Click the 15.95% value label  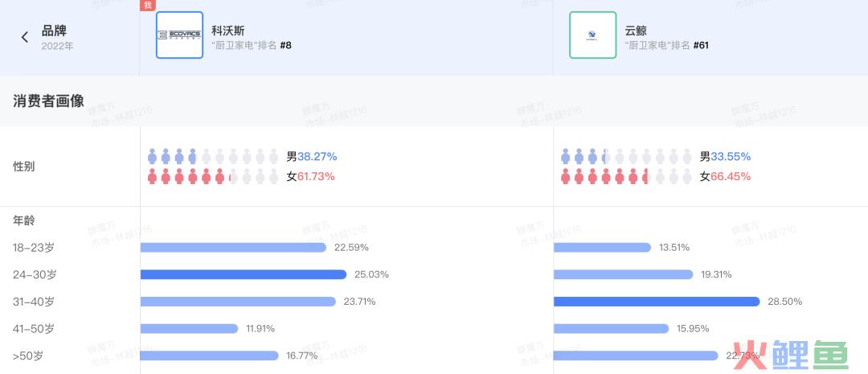[693, 329]
